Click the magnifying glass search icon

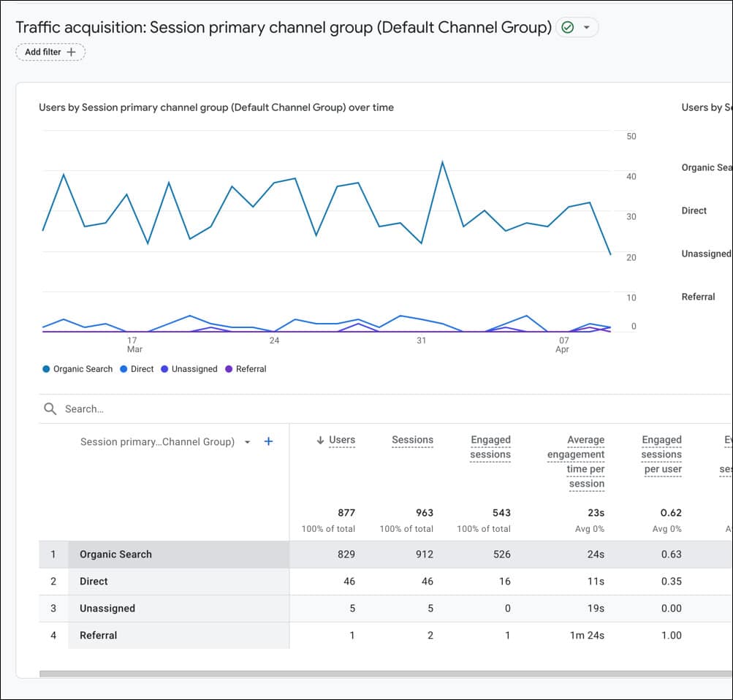(x=50, y=408)
